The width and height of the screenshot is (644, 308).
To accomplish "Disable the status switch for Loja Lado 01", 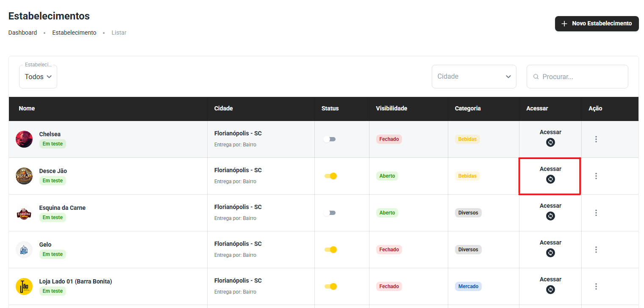I will click(x=330, y=286).
